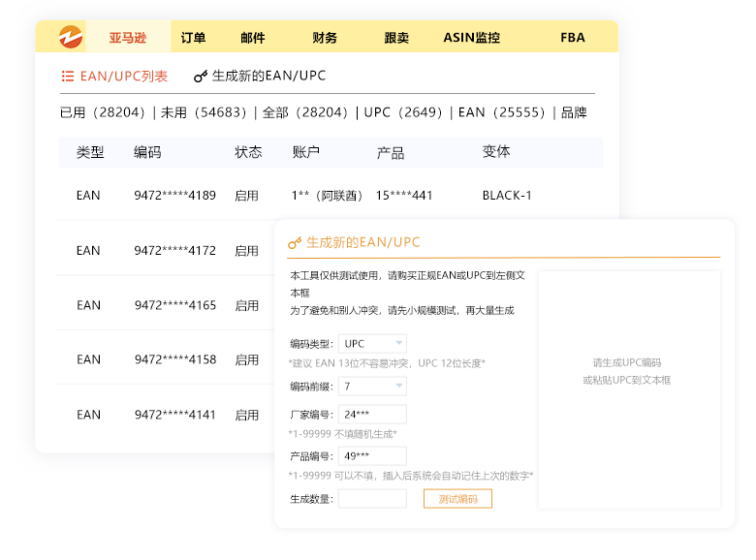Screen dimensions: 756x560
Task: Expand the 编码前缀 dropdown showing 7
Action: point(372,387)
